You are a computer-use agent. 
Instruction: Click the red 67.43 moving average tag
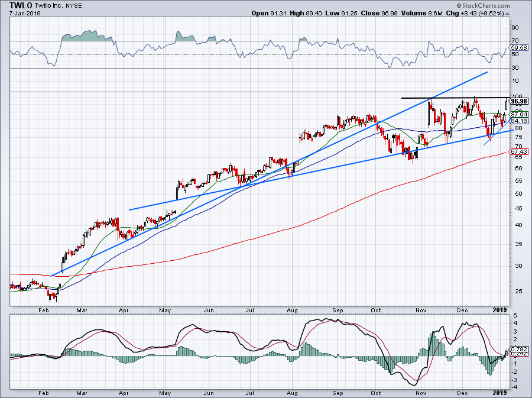tap(519, 151)
